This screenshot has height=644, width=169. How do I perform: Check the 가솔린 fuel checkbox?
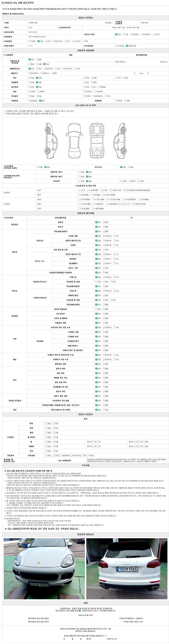[x=30, y=41]
